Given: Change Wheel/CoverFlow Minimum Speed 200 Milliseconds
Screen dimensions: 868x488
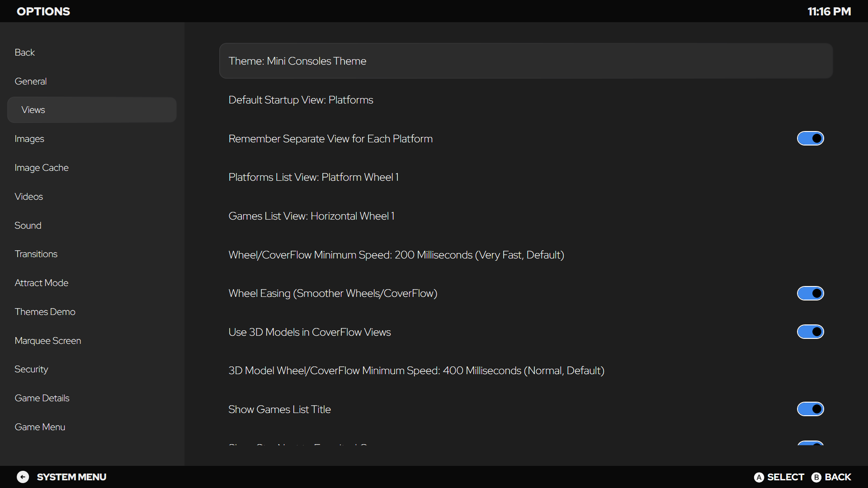Looking at the screenshot, I should 526,255.
